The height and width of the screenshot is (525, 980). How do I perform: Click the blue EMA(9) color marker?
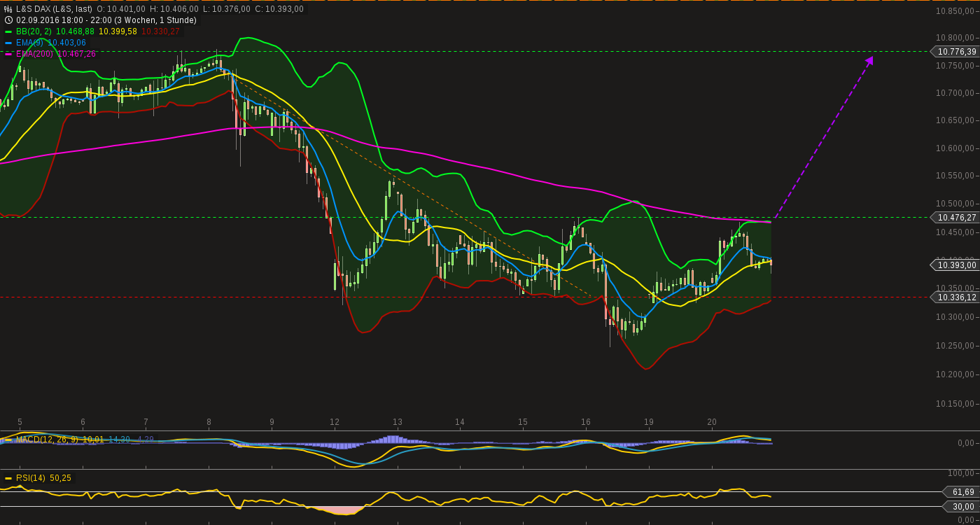[8, 43]
